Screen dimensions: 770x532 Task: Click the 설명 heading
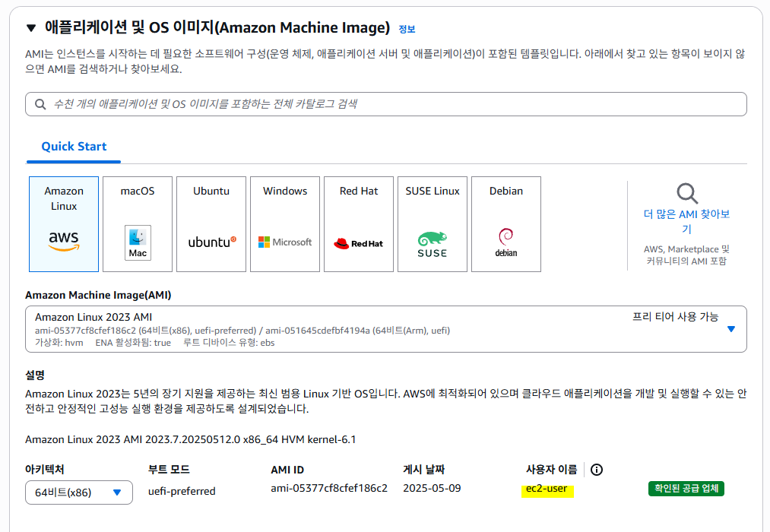tap(35, 375)
